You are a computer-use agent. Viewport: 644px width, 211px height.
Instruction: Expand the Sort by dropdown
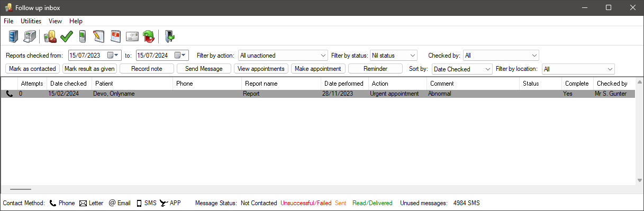[488, 69]
